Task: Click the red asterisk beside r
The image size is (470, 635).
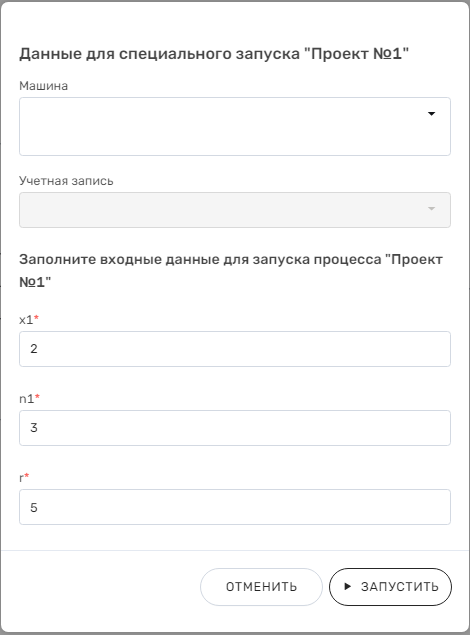Action: pos(27,476)
